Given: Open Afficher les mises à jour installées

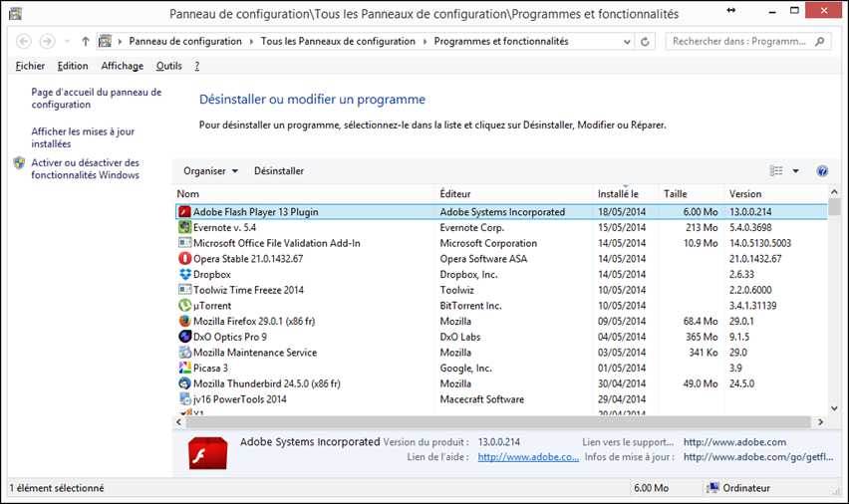Looking at the screenshot, I should (83, 137).
